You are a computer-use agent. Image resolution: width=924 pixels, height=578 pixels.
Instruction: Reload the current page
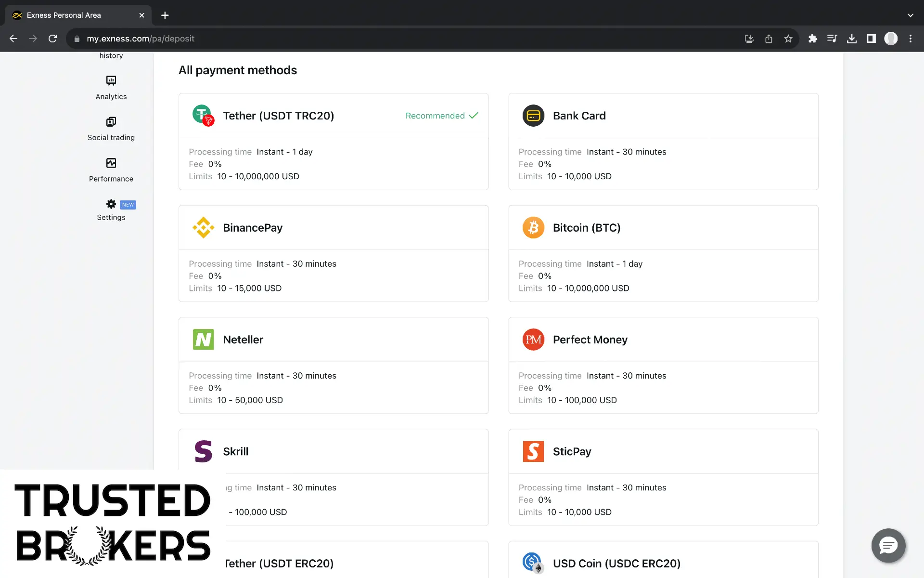pyautogui.click(x=53, y=39)
